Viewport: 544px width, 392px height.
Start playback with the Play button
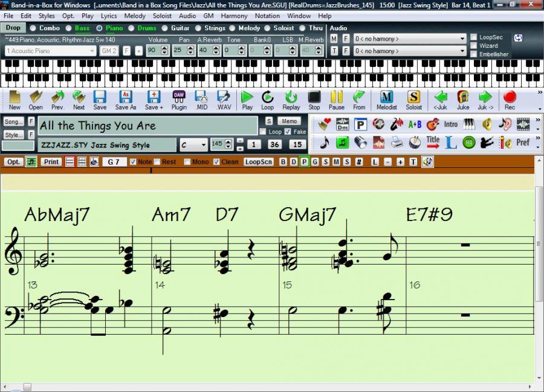point(247,100)
